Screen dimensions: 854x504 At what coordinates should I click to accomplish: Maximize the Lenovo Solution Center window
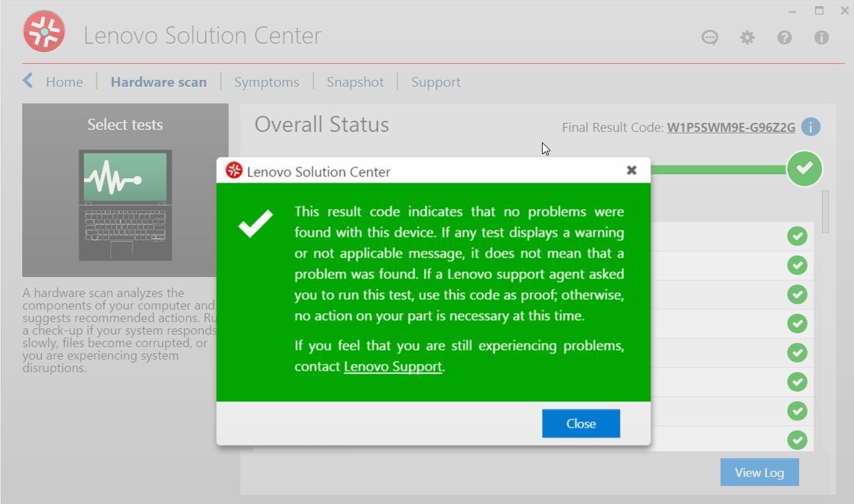[819, 10]
